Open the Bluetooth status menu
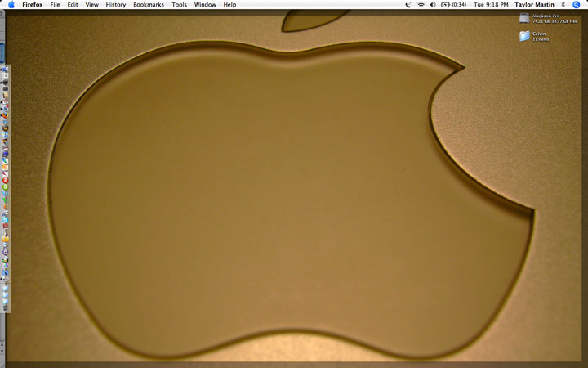The image size is (588, 368). tap(563, 5)
